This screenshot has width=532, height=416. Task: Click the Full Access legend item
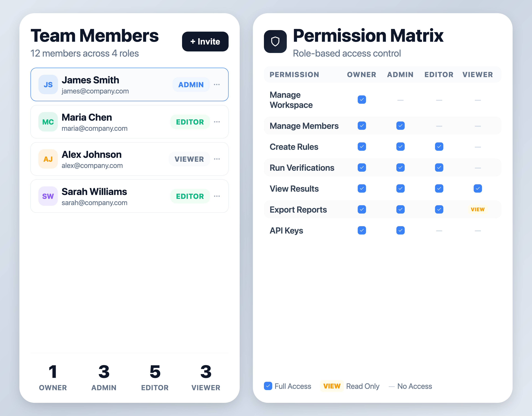coord(287,386)
